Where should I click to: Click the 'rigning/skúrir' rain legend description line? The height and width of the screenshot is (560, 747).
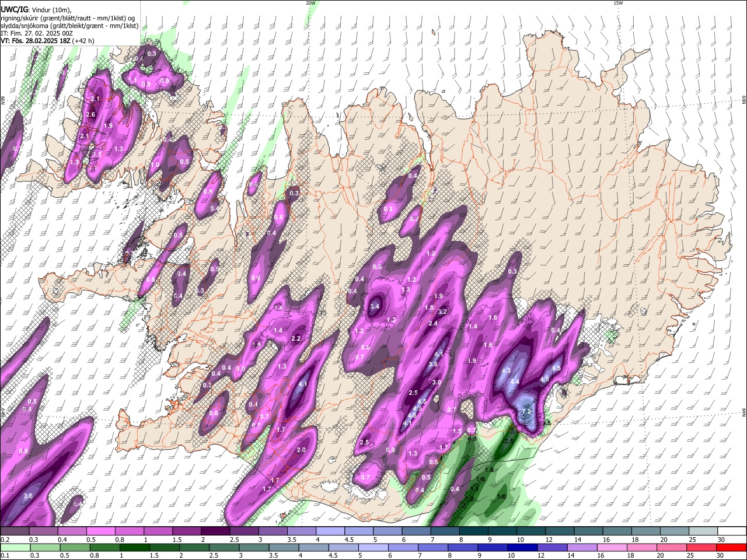pos(67,18)
